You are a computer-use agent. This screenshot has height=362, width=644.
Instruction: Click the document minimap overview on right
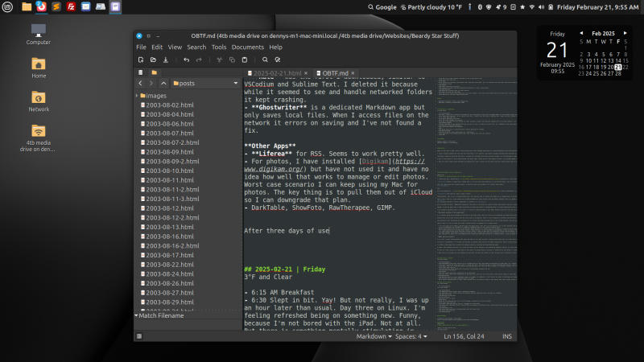[473, 201]
